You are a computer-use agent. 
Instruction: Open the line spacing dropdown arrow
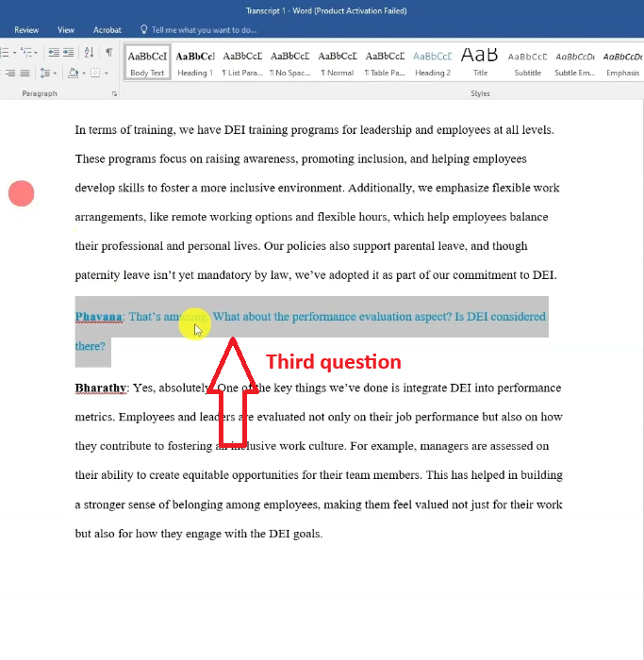55,74
